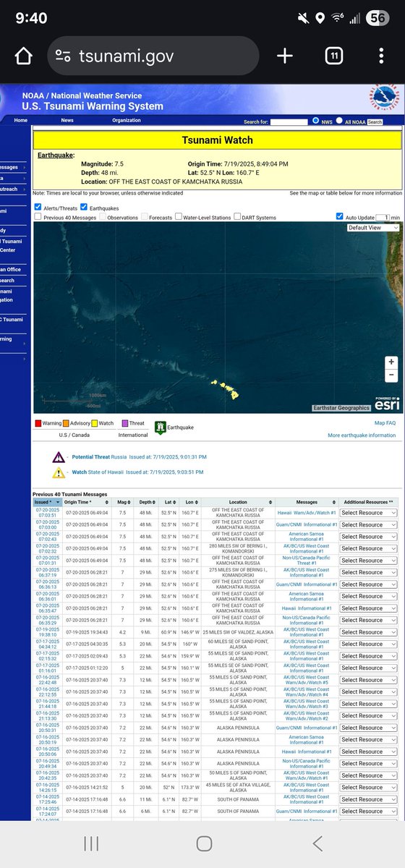Open the Default View map dropdown

point(373,227)
